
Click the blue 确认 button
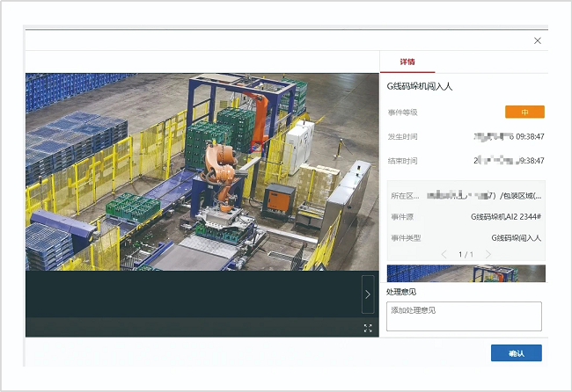coord(517,353)
